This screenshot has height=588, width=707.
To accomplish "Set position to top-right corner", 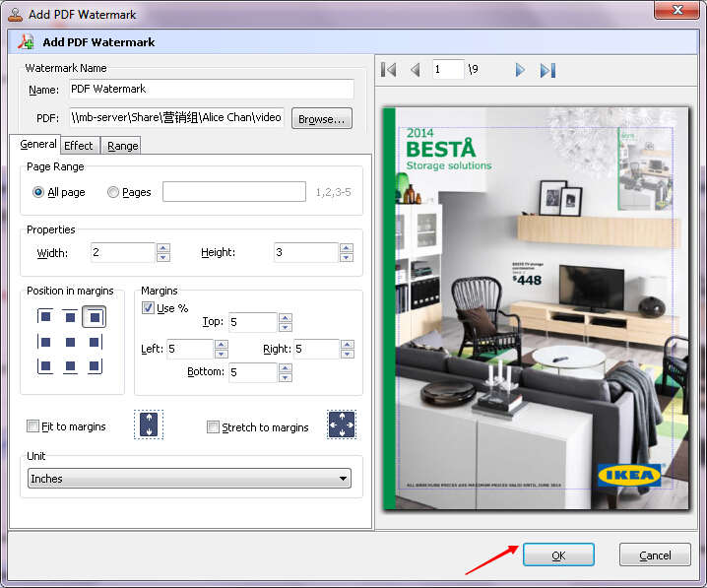I will click(x=95, y=317).
